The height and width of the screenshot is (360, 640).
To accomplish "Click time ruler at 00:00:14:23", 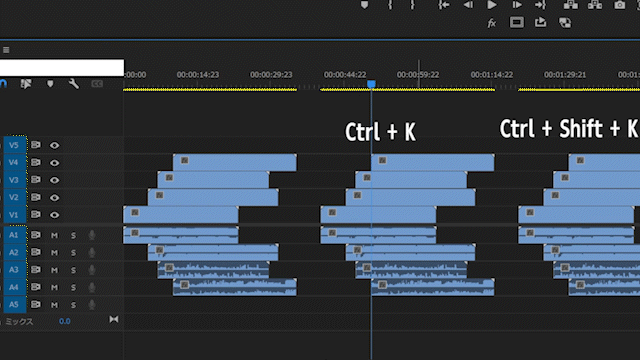I will [x=198, y=75].
